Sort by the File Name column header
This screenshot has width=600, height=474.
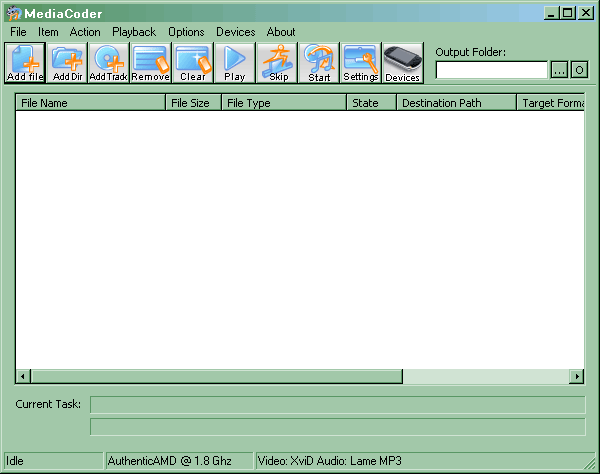pos(90,103)
